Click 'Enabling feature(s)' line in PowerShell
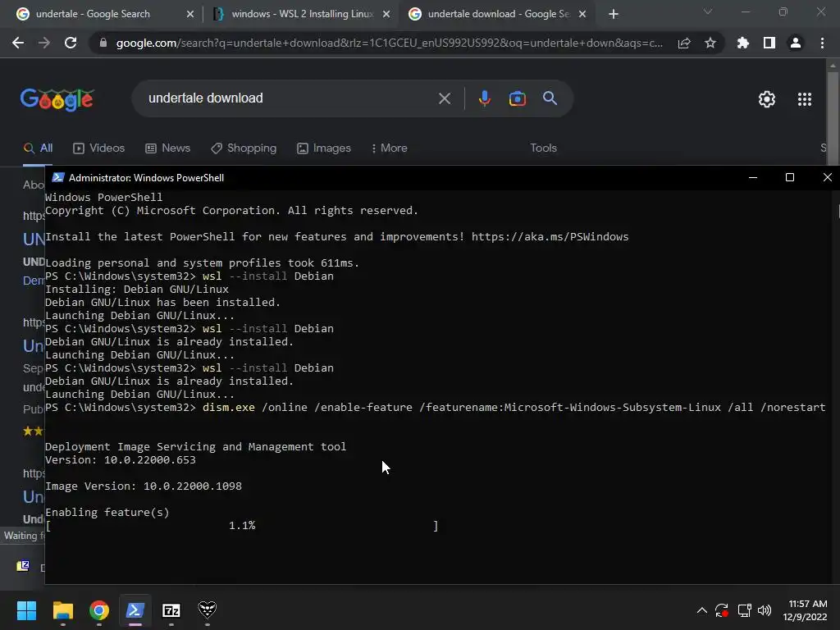The width and height of the screenshot is (840, 630). (x=107, y=512)
